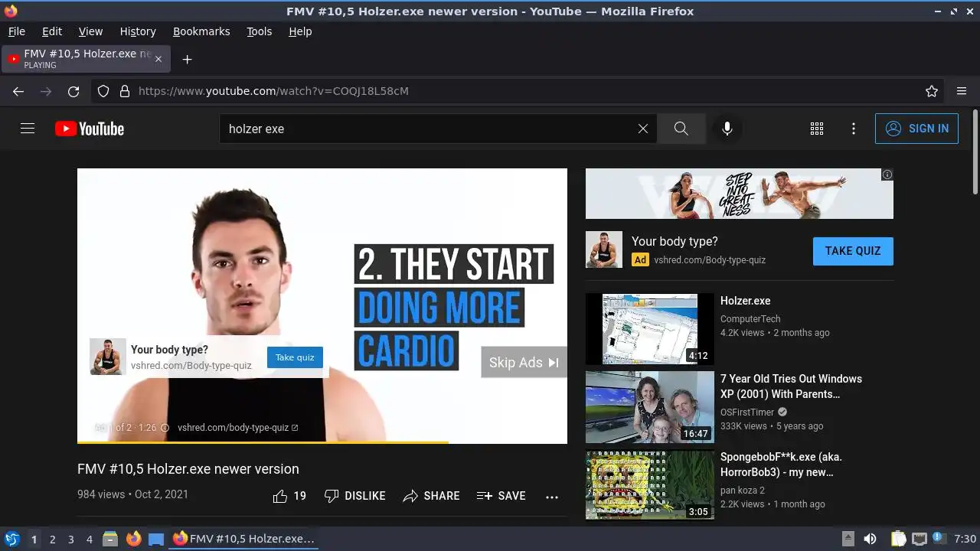This screenshot has height=551, width=980.
Task: Open the File menu
Action: click(x=16, y=31)
